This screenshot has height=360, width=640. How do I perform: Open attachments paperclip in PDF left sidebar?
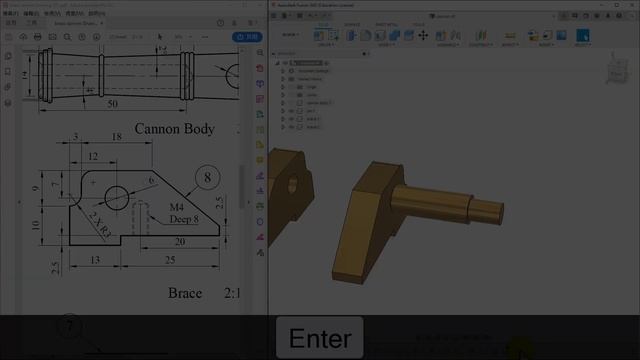[8, 87]
